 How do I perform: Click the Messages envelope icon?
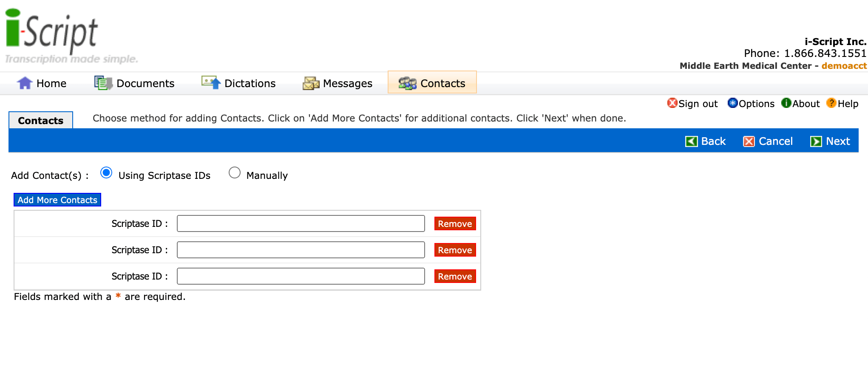311,83
